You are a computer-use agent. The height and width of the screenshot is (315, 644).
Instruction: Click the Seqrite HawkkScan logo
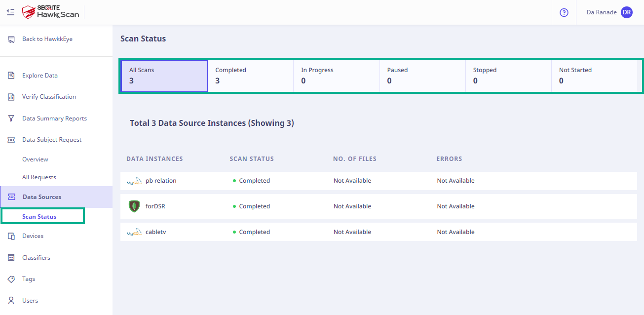tap(51, 12)
